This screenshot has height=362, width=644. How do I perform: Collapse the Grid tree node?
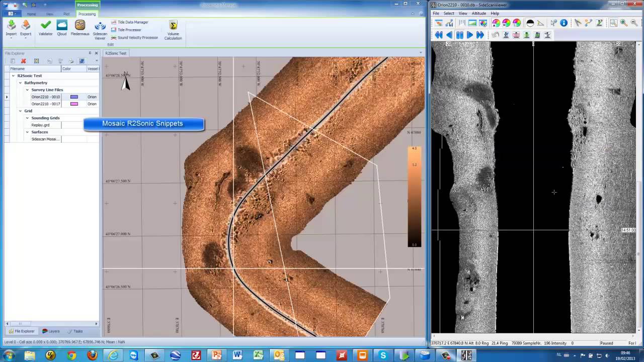tap(20, 111)
